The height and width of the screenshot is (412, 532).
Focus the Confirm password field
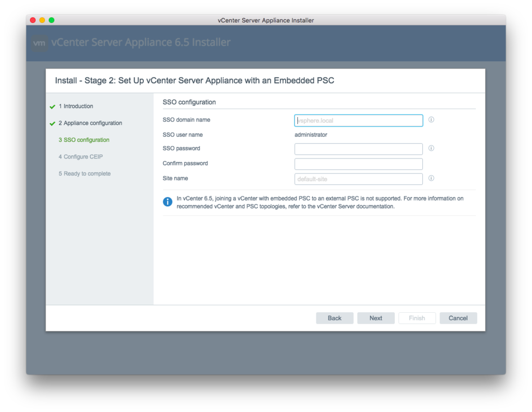pyautogui.click(x=358, y=164)
